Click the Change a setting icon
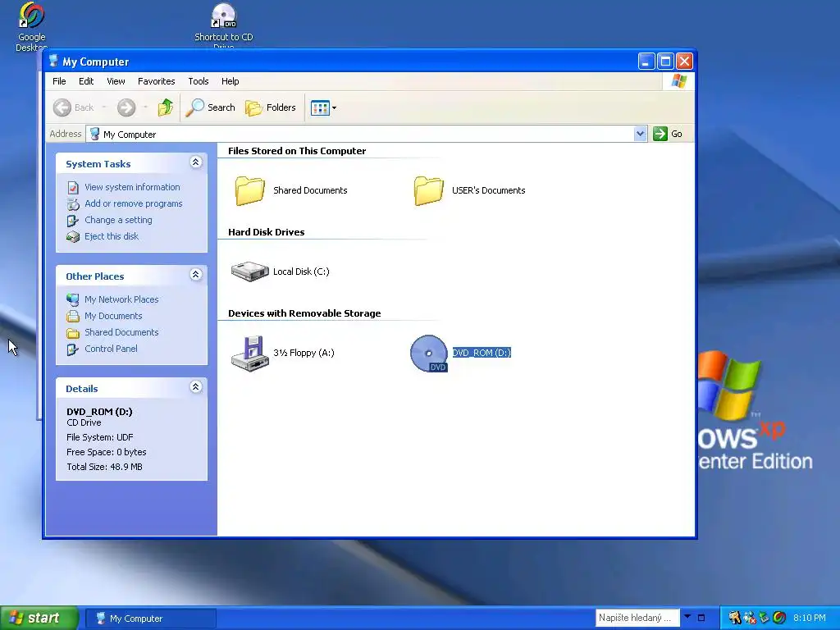Screen dimensions: 840x630 point(73,221)
